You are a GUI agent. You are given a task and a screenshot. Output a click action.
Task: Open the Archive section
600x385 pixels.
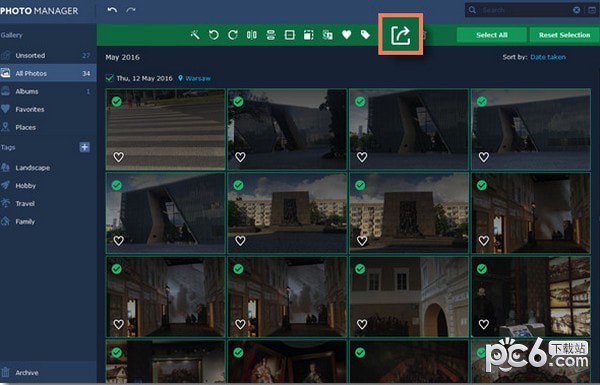coord(48,372)
